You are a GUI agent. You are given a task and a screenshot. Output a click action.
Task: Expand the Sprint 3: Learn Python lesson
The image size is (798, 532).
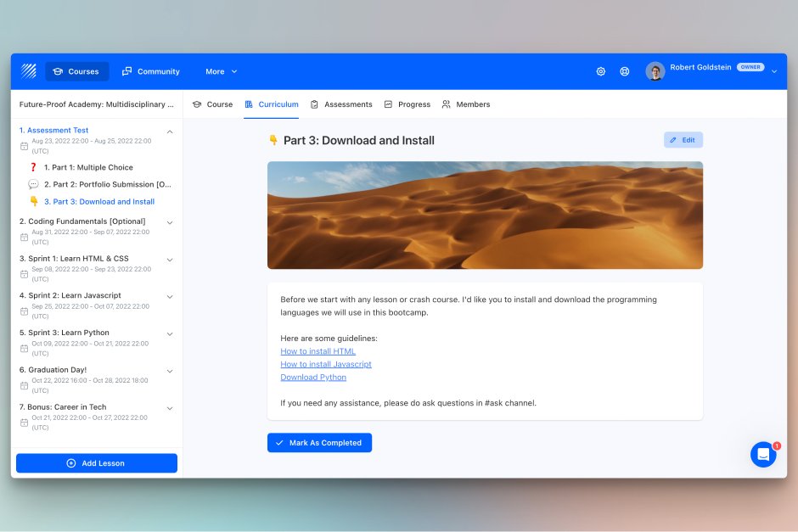click(169, 333)
